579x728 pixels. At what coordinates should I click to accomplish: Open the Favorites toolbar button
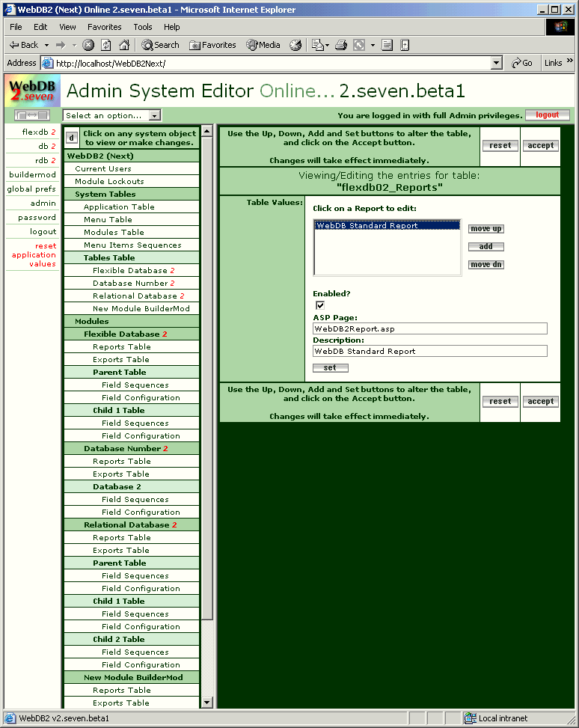tap(212, 45)
